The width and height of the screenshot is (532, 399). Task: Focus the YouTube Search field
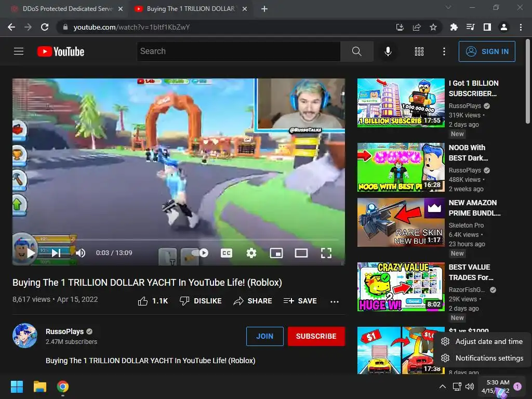pyautogui.click(x=238, y=51)
